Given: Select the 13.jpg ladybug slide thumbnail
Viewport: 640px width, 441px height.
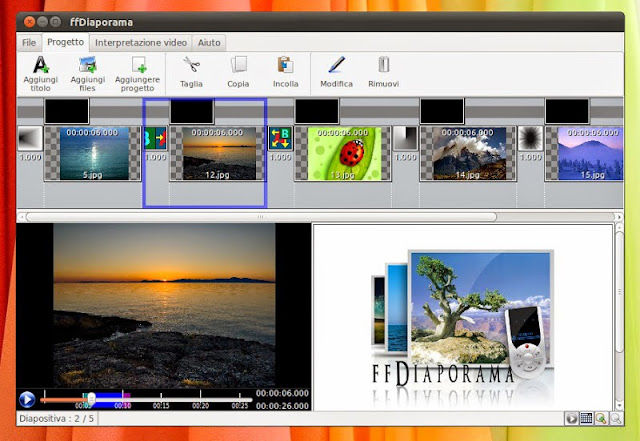Looking at the screenshot, I should [342, 153].
